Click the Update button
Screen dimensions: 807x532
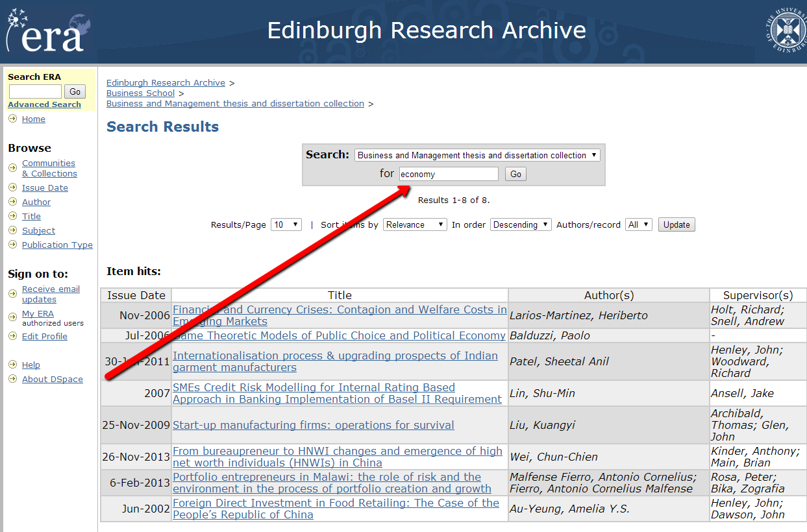point(677,224)
